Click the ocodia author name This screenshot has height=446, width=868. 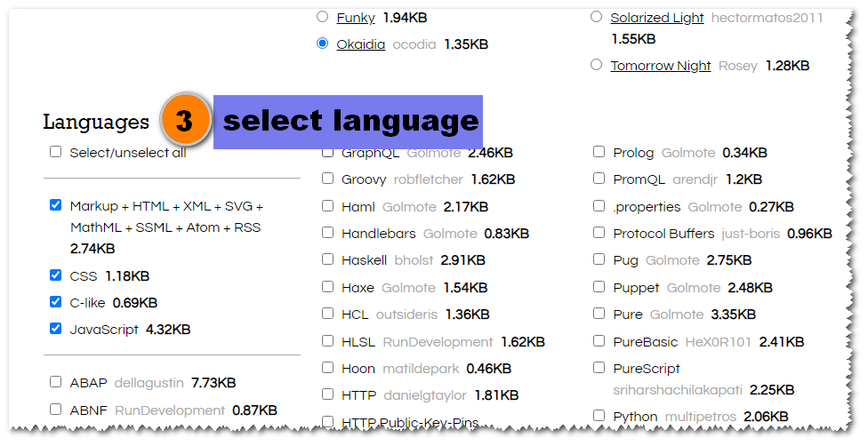click(414, 44)
